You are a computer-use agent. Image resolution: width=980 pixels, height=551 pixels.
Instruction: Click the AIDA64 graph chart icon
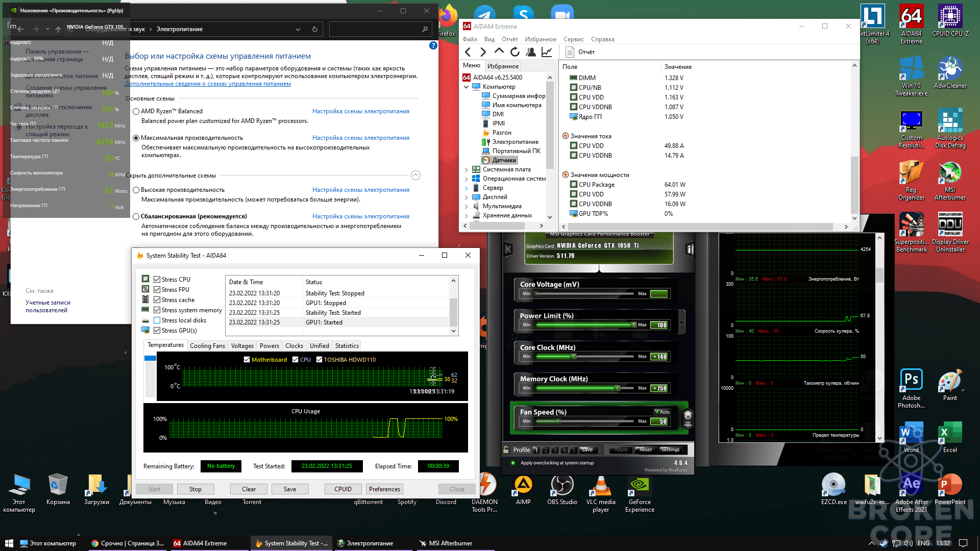pos(547,52)
